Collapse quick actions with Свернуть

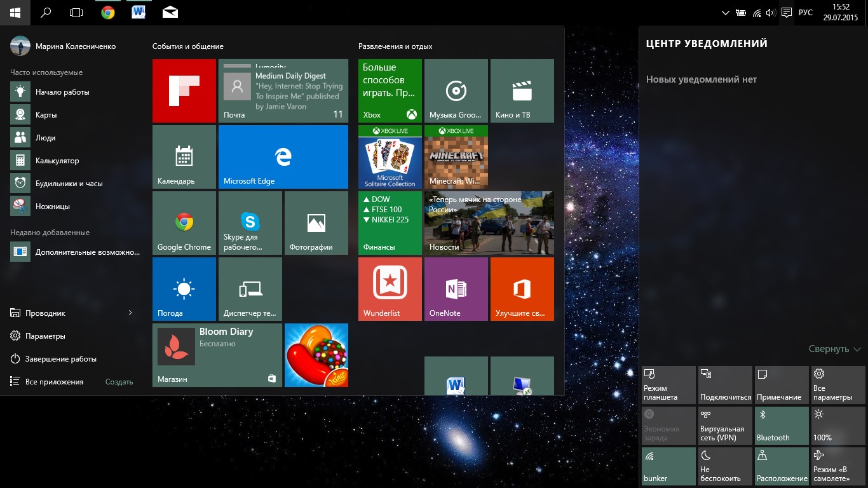point(835,349)
